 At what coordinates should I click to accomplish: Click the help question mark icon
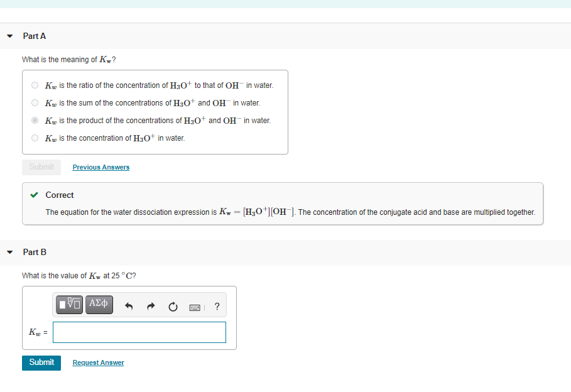tap(217, 307)
